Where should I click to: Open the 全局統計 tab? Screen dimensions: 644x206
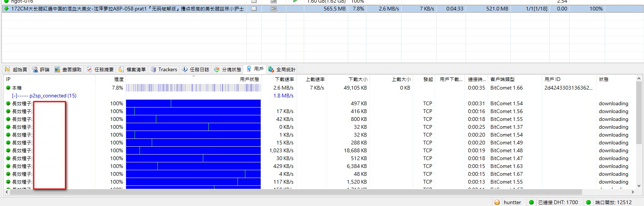282,69
